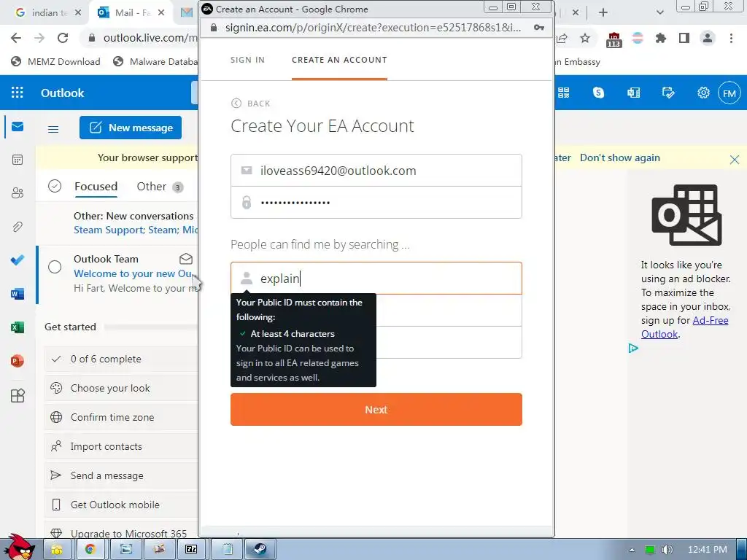The image size is (747, 560).
Task: Open Outlook app launcher grid
Action: 18,93
